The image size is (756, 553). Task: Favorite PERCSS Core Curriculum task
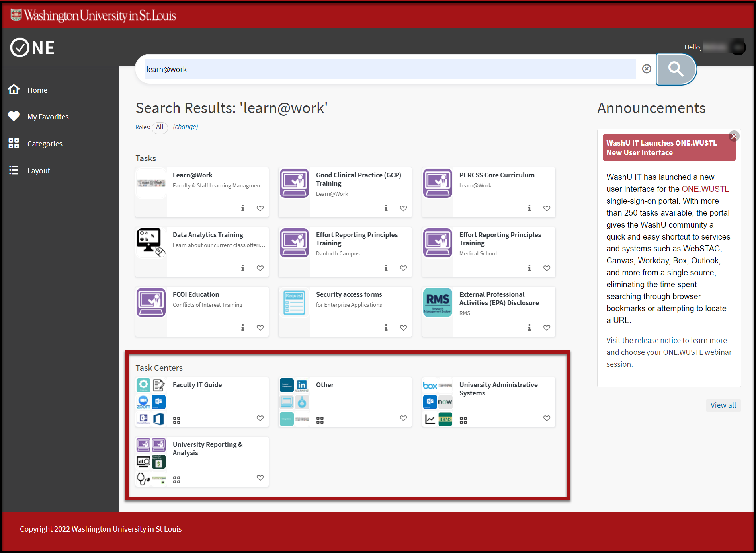pyautogui.click(x=547, y=208)
